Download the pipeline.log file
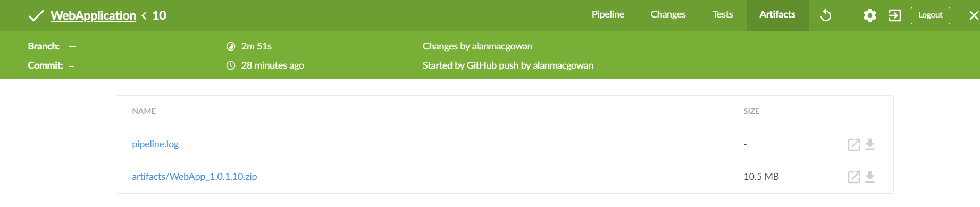This screenshot has height=207, width=980. (x=870, y=144)
